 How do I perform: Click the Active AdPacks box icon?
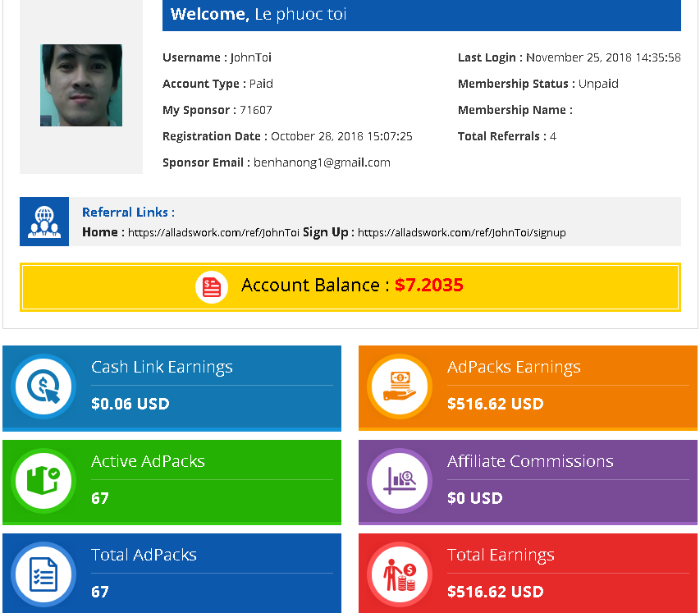coord(43,481)
